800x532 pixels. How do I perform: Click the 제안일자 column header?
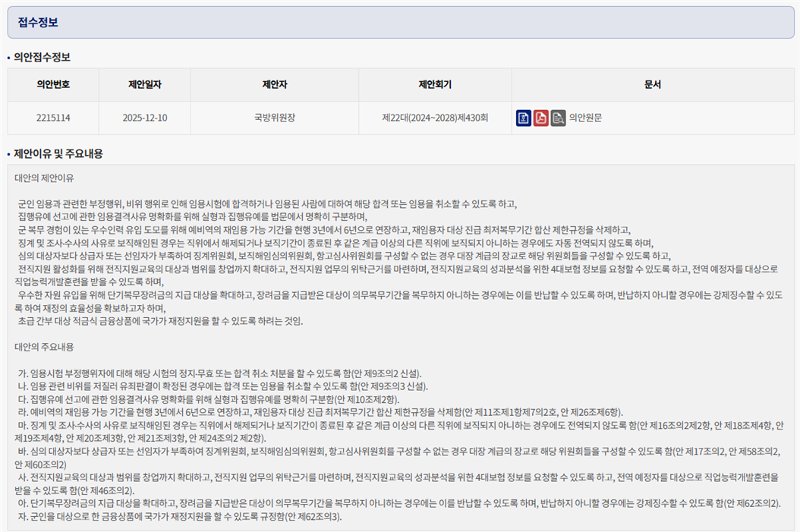(144, 85)
